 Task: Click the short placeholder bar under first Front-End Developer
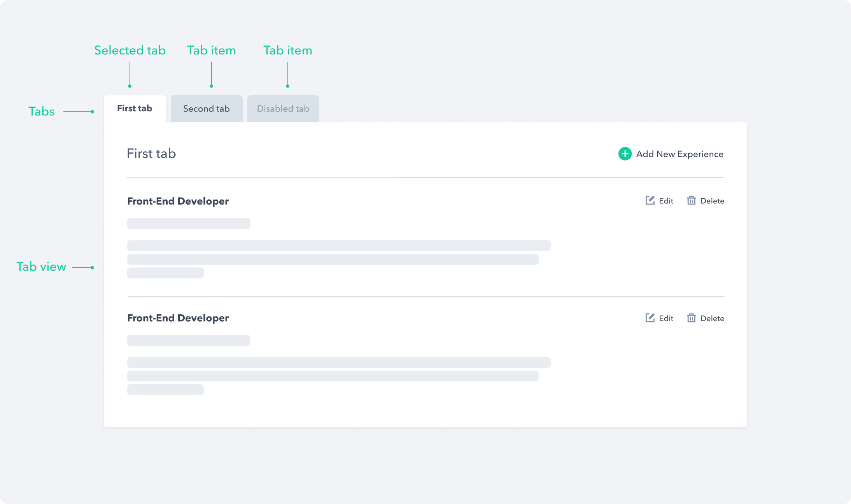click(188, 224)
